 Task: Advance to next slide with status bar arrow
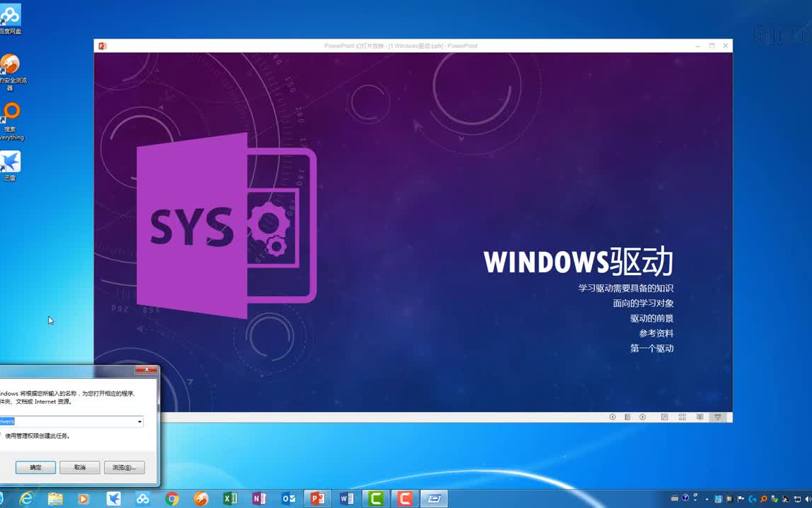point(642,417)
